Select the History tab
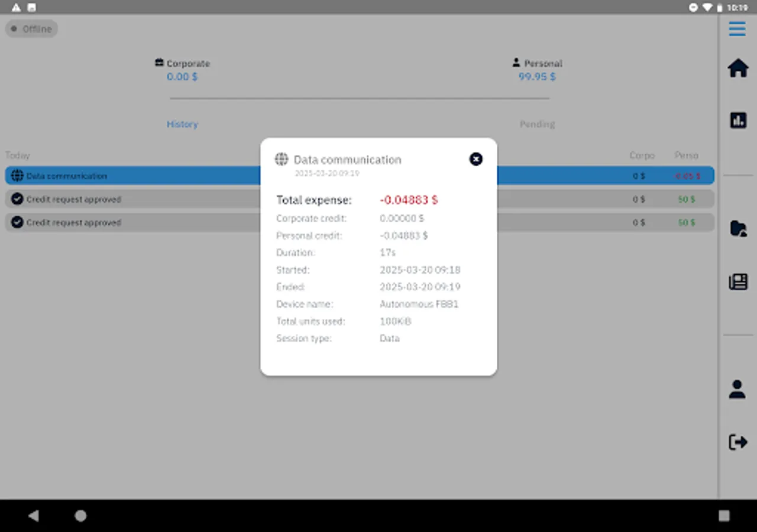The width and height of the screenshot is (757, 532). pos(182,124)
